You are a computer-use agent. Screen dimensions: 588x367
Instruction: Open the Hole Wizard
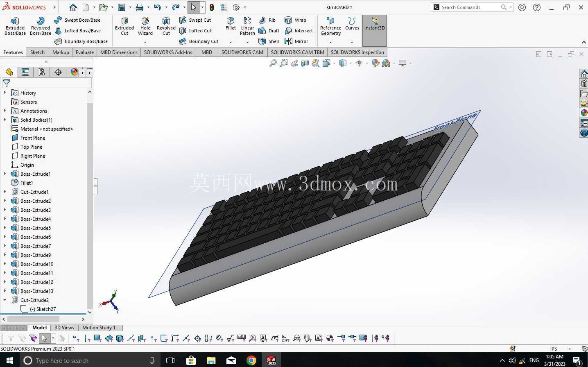coord(145,26)
